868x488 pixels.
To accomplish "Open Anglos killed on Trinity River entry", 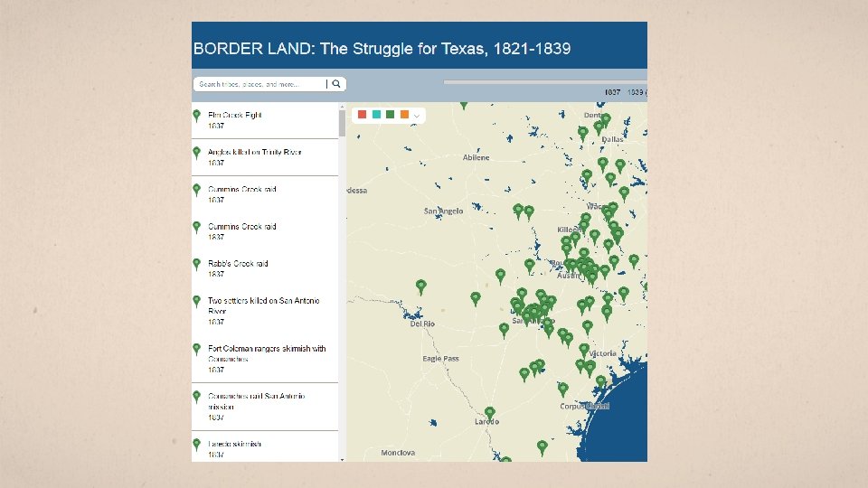I will (265, 157).
